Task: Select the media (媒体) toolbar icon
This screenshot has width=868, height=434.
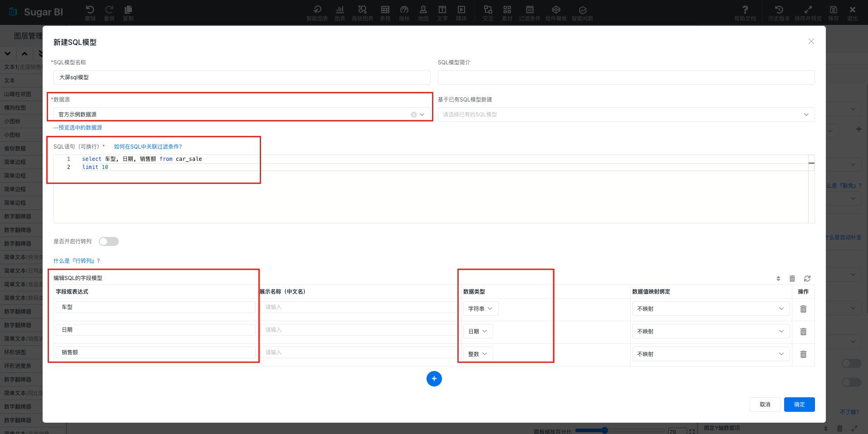Action: click(x=461, y=13)
